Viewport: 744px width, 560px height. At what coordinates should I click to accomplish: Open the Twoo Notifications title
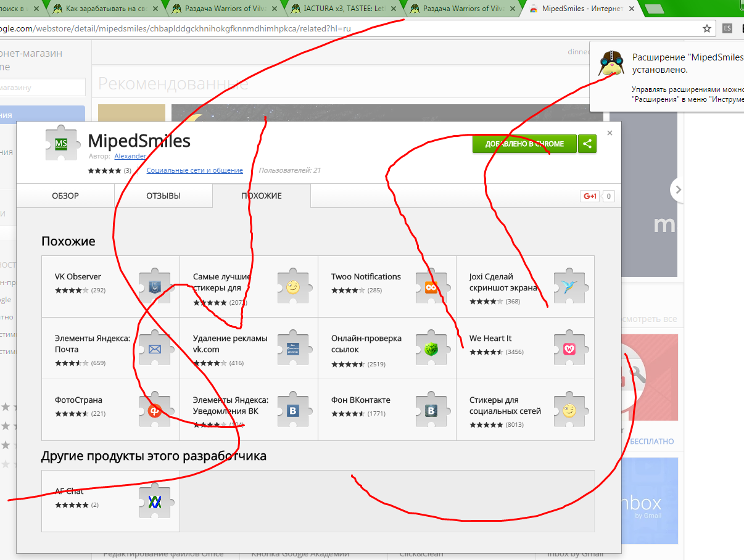(366, 276)
